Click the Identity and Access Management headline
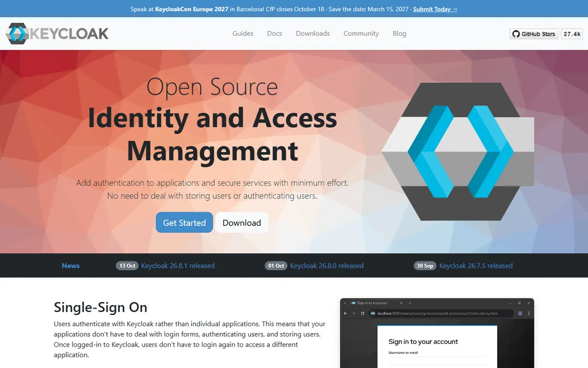 tap(212, 134)
